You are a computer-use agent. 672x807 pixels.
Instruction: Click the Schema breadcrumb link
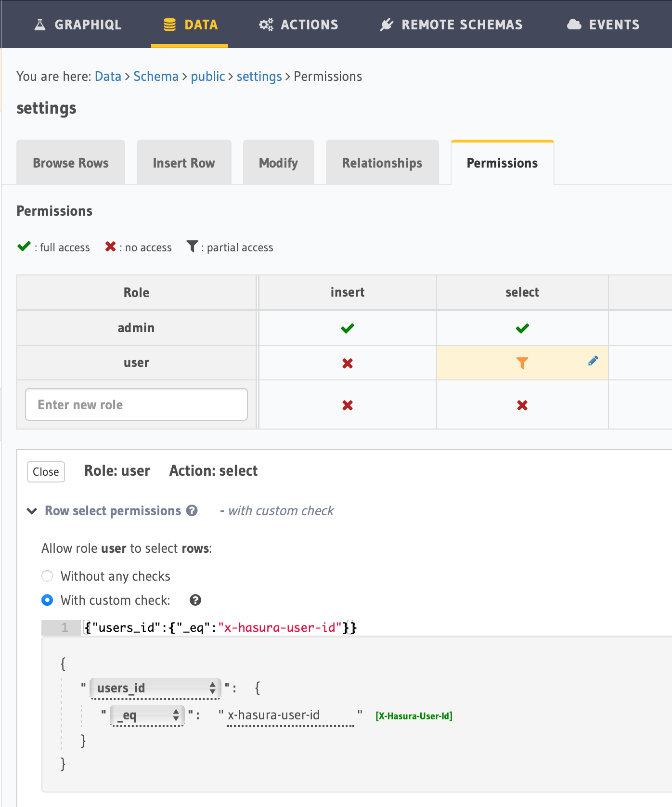[x=155, y=77]
